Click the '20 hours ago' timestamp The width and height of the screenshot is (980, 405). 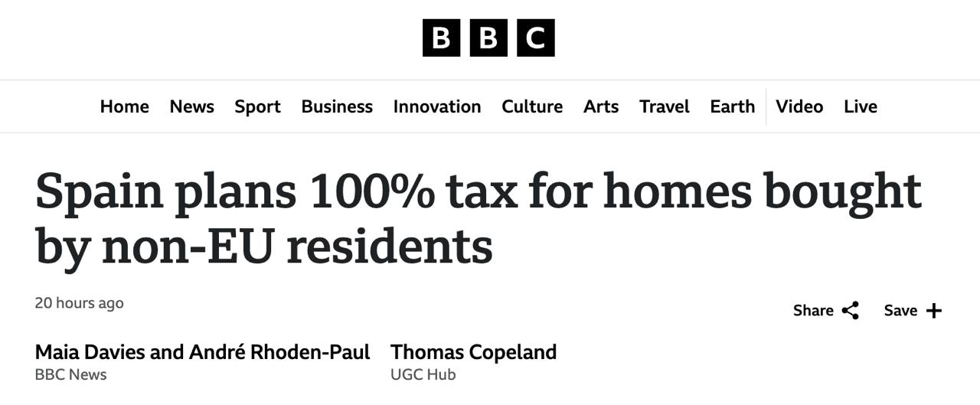(79, 303)
